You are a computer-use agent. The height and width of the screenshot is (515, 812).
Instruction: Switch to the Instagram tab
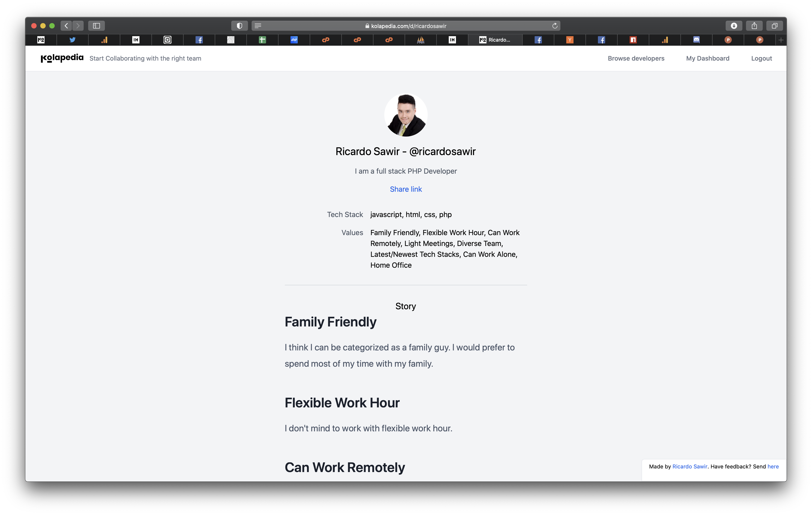[168, 40]
